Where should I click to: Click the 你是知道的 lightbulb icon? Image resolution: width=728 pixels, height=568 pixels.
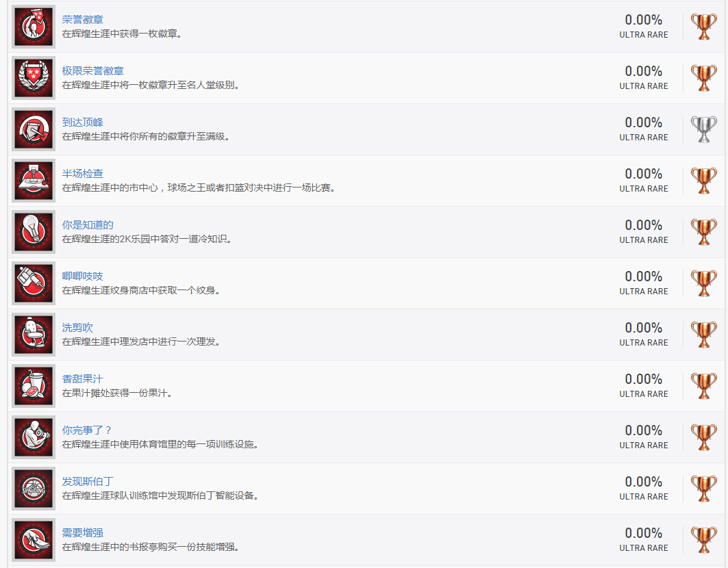tap(34, 232)
